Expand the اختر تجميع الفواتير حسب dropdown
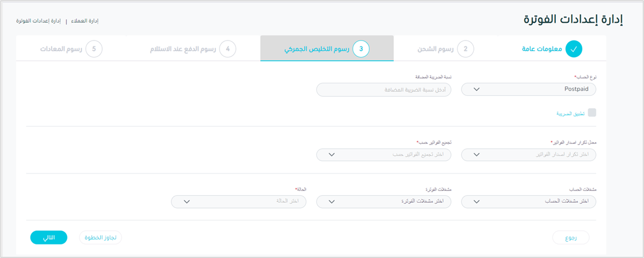This screenshot has width=644, height=258. pos(383,155)
